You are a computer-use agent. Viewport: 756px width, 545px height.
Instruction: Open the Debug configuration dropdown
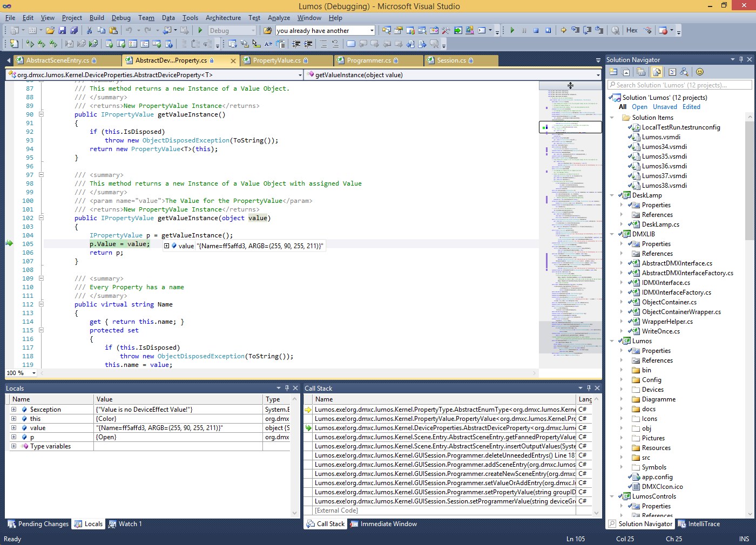(x=232, y=31)
